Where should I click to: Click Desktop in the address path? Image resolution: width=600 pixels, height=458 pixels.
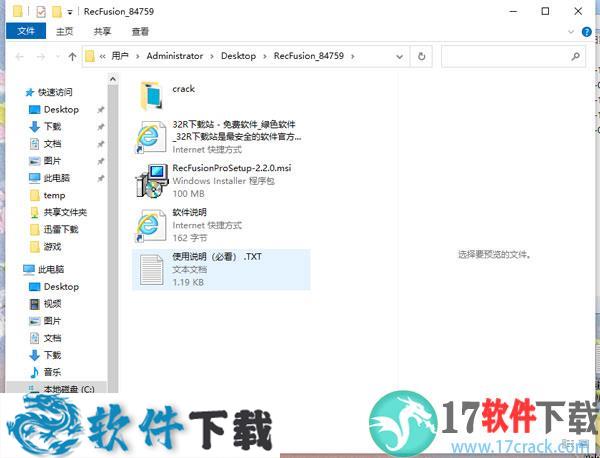click(238, 56)
